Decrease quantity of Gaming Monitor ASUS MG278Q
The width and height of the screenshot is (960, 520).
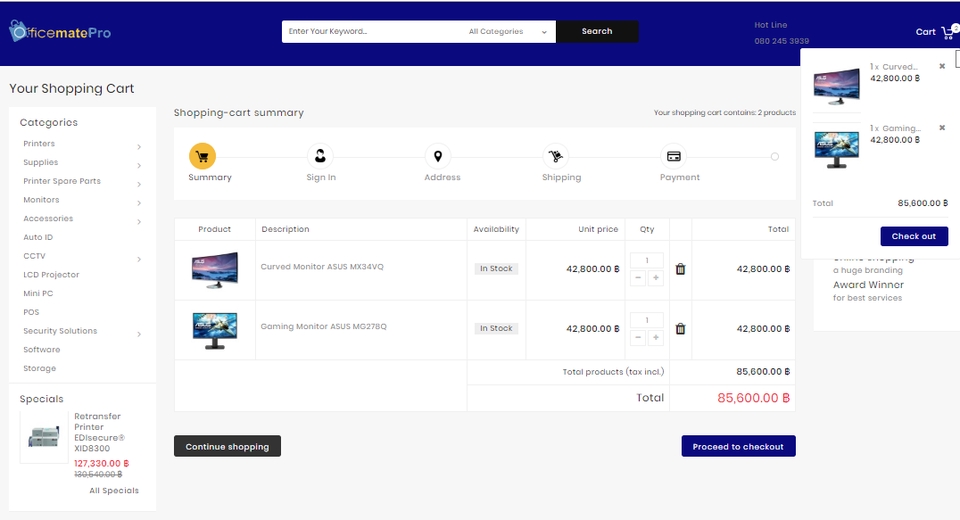click(x=638, y=337)
